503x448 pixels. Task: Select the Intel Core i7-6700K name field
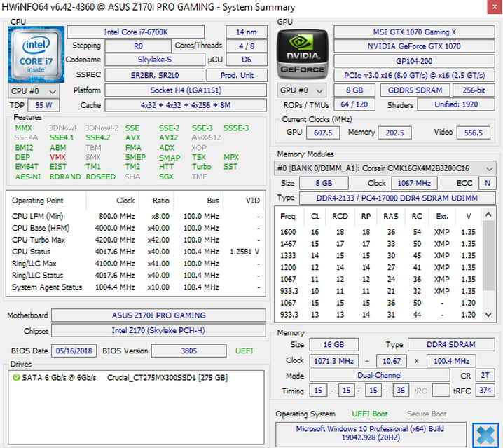(136, 32)
